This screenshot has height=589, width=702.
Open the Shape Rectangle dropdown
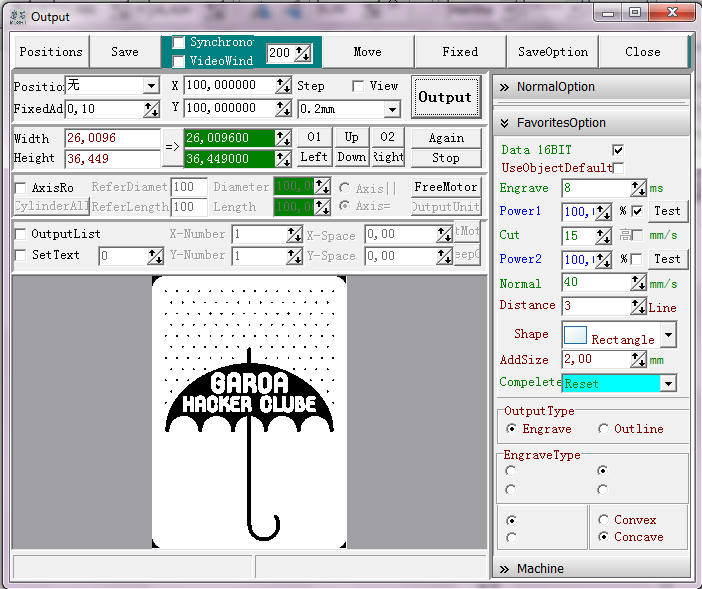(x=668, y=335)
